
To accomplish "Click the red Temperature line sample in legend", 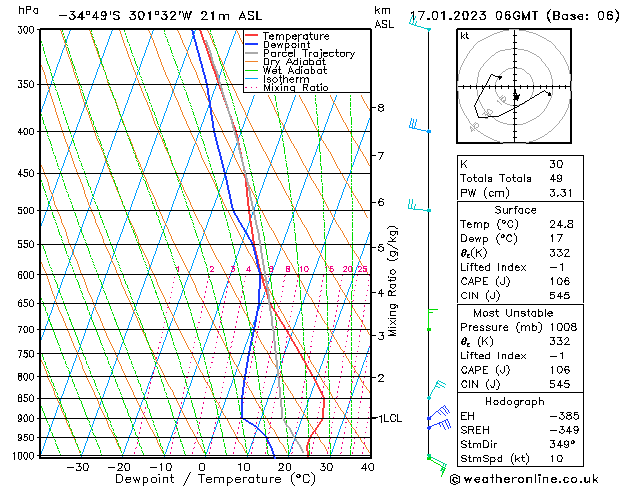I will point(251,36).
